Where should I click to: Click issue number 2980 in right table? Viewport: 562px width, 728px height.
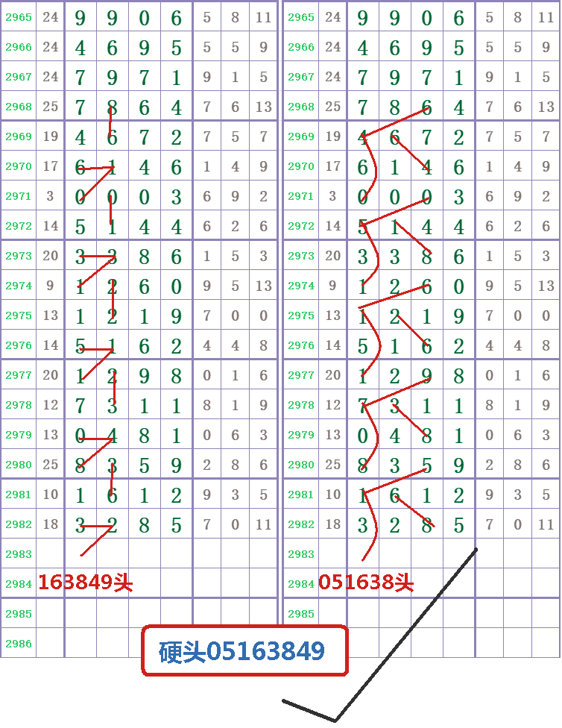[x=301, y=465]
